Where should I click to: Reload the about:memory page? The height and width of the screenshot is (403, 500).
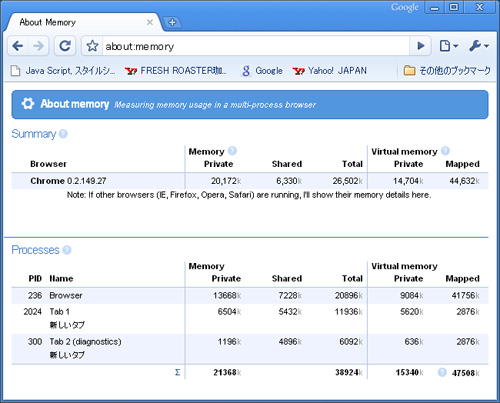tap(65, 46)
